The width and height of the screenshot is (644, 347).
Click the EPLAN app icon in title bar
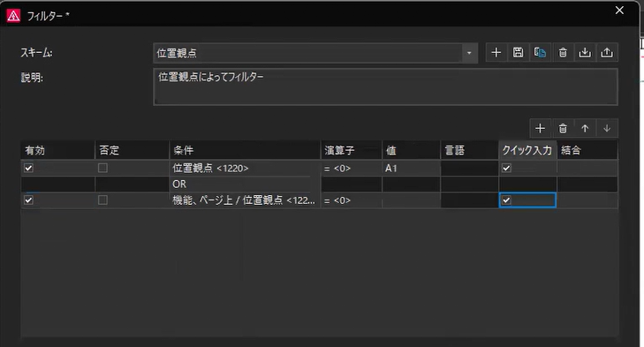click(13, 16)
